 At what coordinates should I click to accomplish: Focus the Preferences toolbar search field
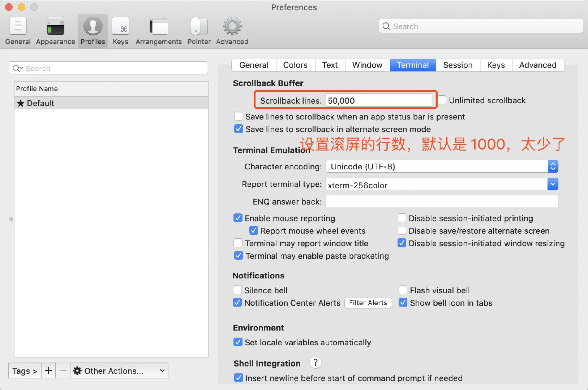point(481,26)
